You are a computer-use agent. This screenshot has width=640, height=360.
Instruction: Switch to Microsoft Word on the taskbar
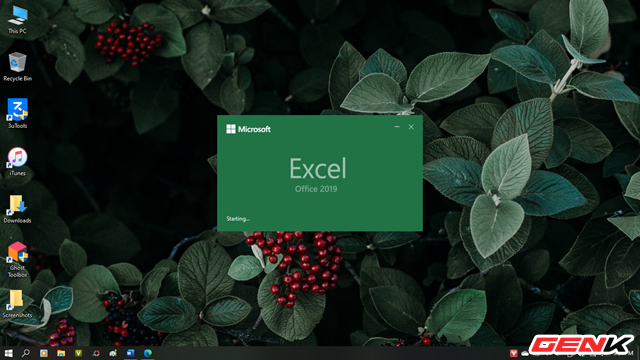pyautogui.click(x=131, y=353)
